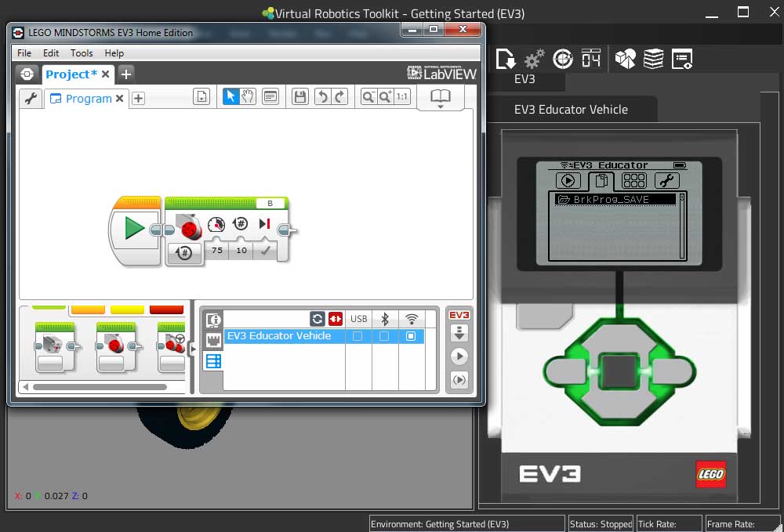This screenshot has height=532, width=784.
Task: Open project properties wrench icon
Action: pos(31,98)
